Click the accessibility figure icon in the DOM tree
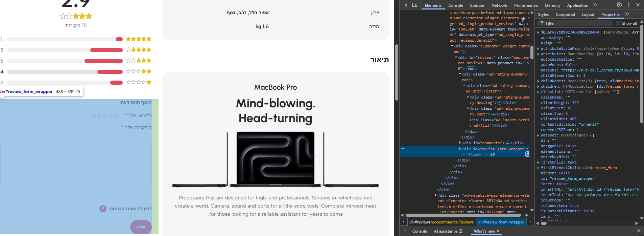644x236 pixels. pos(523,19)
